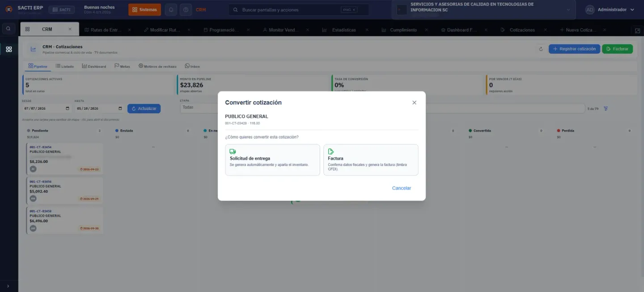644x292 pixels.
Task: Click the refresh icon beside Registrar cotización
Action: [x=541, y=49]
